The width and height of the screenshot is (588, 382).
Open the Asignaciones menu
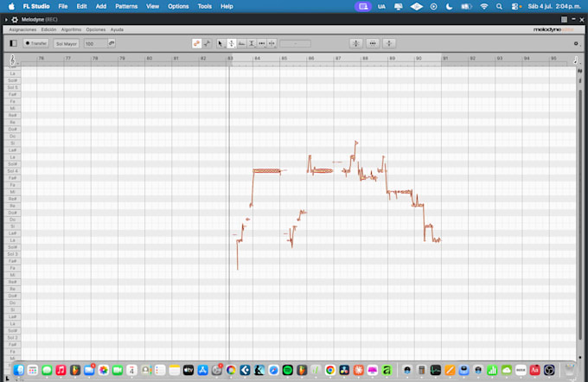click(22, 29)
